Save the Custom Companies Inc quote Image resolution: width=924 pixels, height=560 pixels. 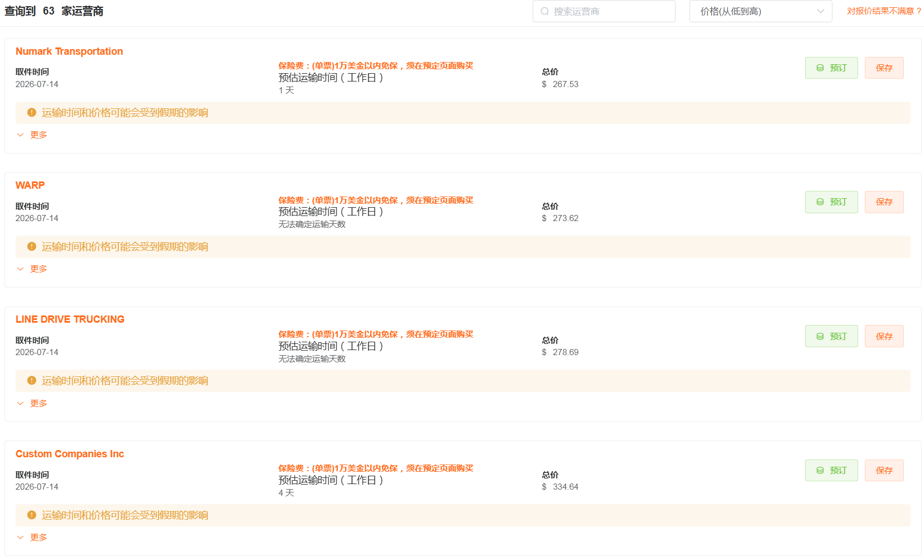(884, 470)
